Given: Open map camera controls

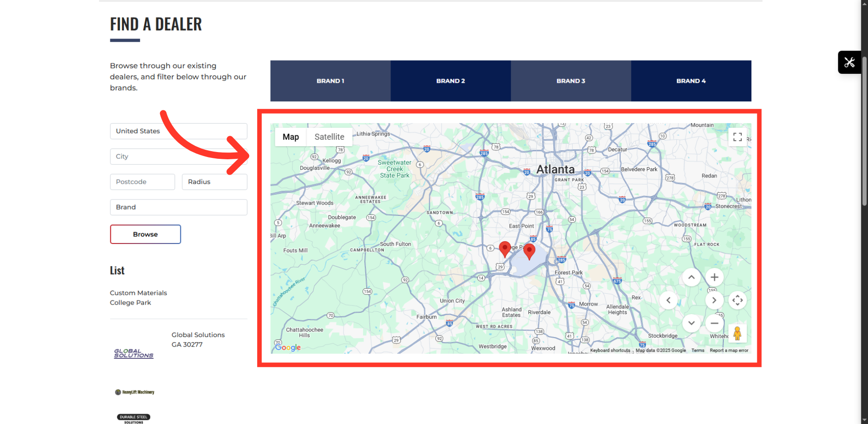Looking at the screenshot, I should click(737, 300).
